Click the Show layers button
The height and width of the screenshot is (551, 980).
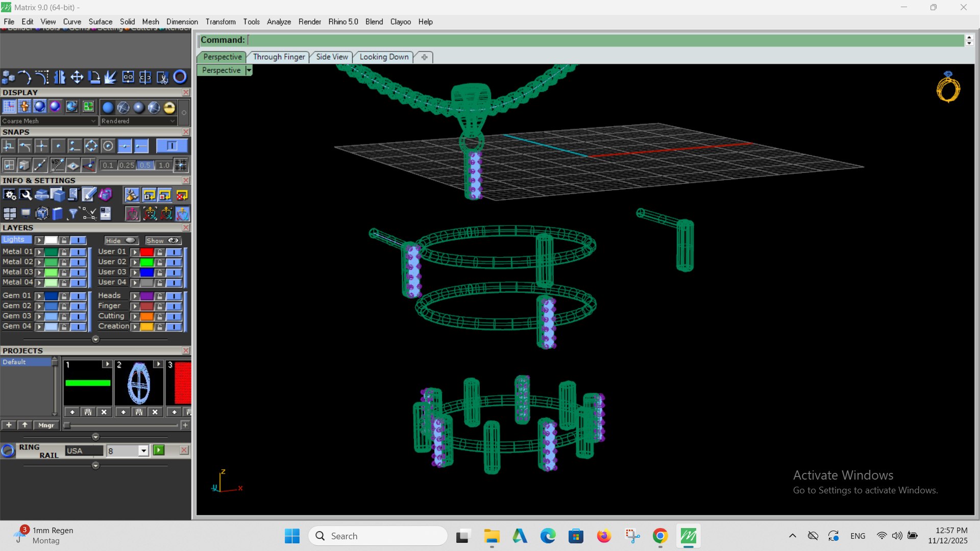tap(163, 241)
